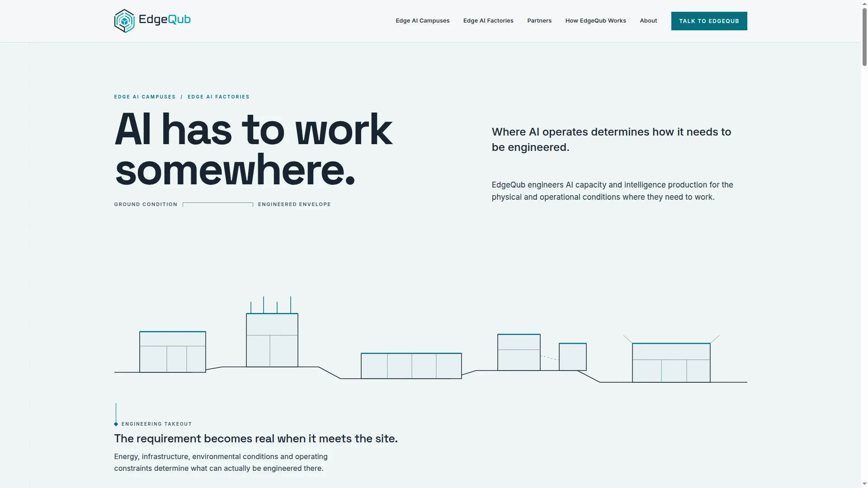Click the ENGINEERED ENVELOPE label

294,204
